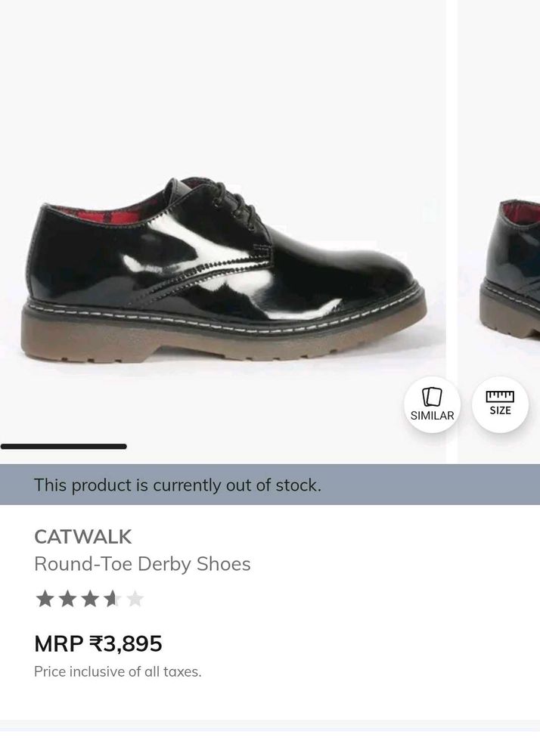Image resolution: width=540 pixels, height=756 pixels.
Task: Click the black image carousel progress bar
Action: coord(64,447)
